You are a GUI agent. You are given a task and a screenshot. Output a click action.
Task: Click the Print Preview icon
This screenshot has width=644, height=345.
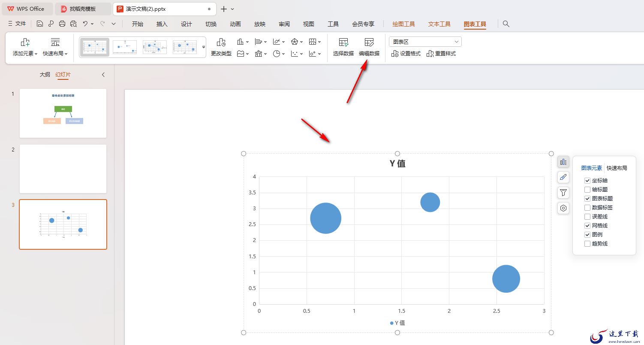pos(73,24)
